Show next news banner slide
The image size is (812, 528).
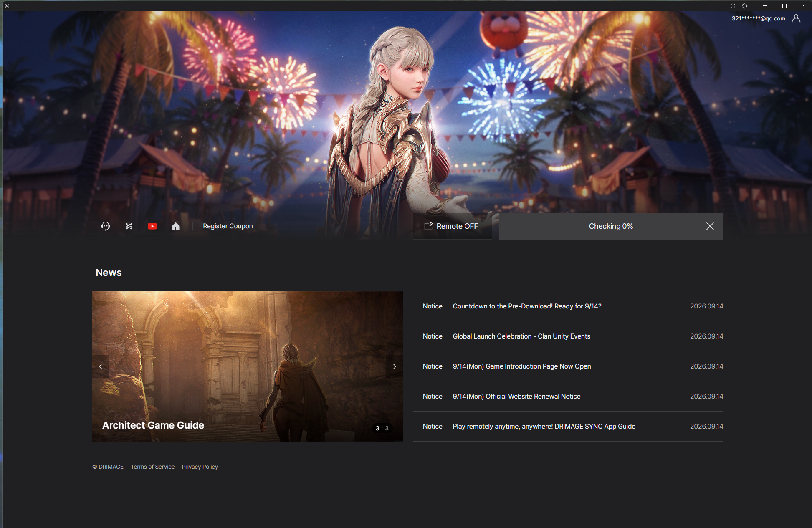point(394,366)
